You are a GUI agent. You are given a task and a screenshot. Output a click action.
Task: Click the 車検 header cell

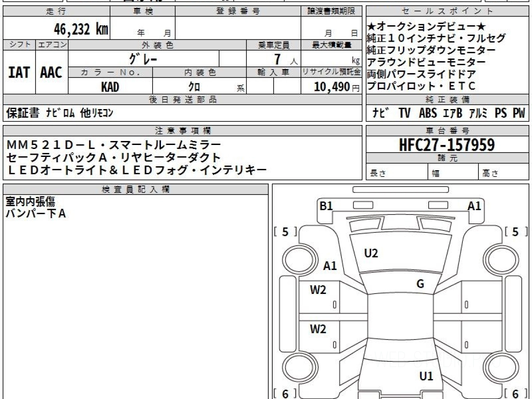(142, 12)
